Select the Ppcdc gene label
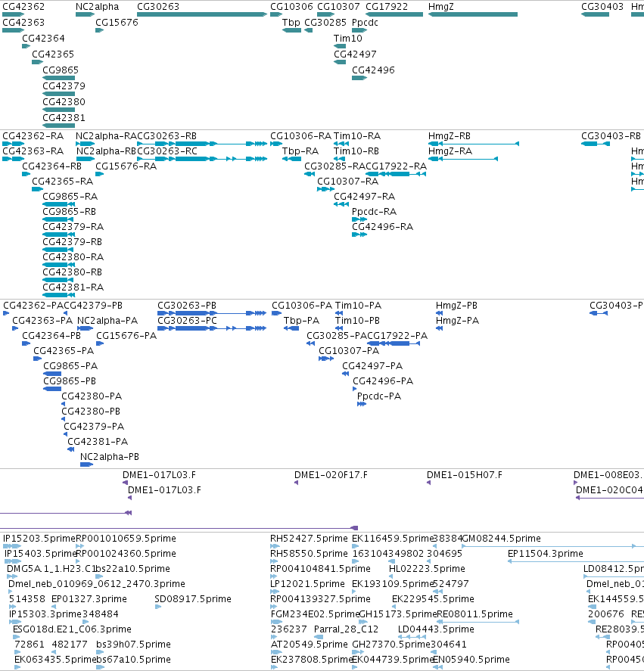This screenshot has height=671, width=644. (365, 23)
